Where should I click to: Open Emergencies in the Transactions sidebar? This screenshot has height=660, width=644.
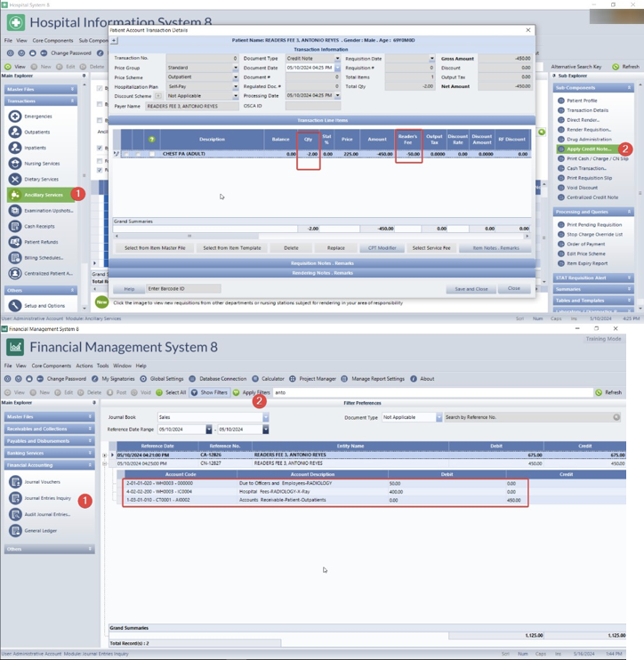pos(37,117)
